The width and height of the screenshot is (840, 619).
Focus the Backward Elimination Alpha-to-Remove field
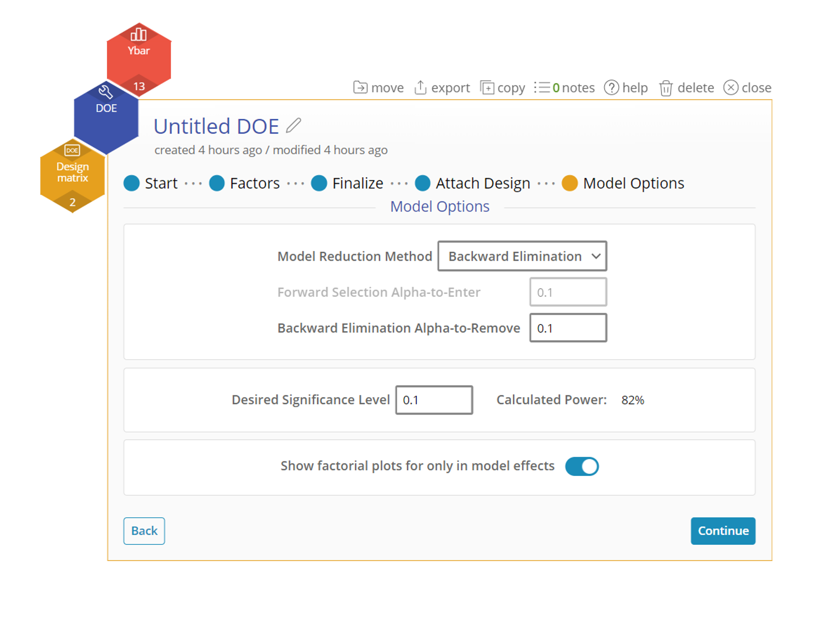click(x=568, y=328)
